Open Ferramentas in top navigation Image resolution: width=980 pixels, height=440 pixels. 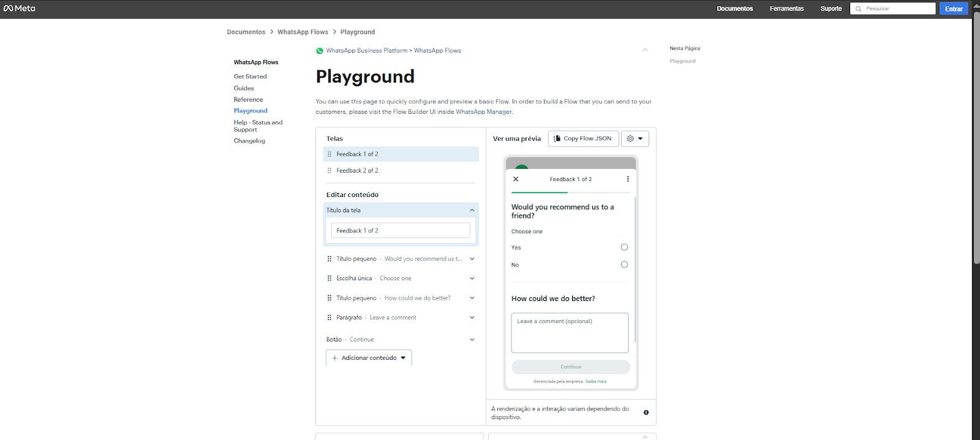(786, 9)
